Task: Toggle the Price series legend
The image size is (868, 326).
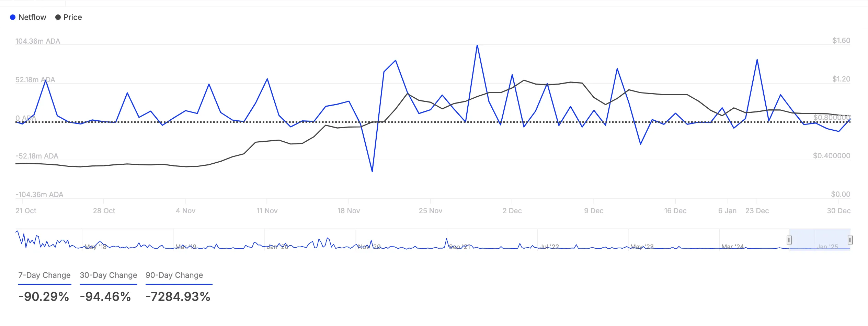Action: (69, 17)
